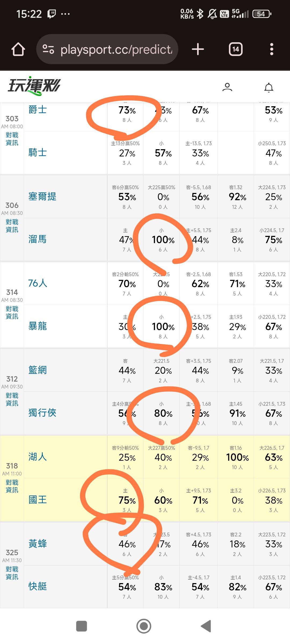Viewport: 290px width, 644px height.
Task: Open the browser three-dot menu
Action: (x=271, y=49)
